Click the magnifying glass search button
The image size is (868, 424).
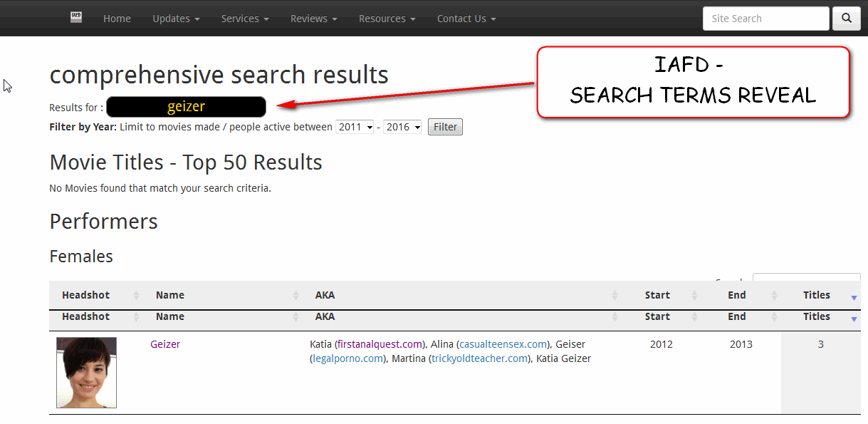click(846, 19)
